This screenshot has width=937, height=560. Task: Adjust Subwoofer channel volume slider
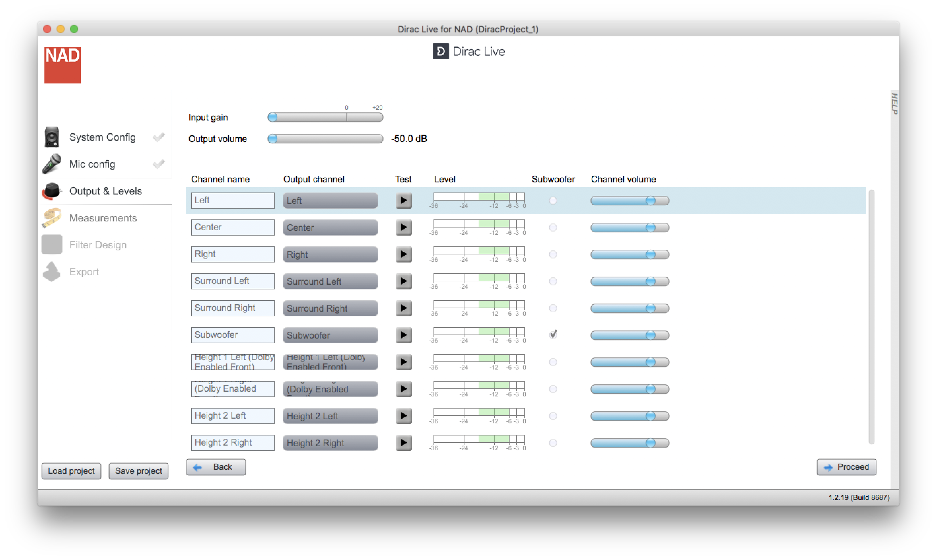pyautogui.click(x=630, y=335)
